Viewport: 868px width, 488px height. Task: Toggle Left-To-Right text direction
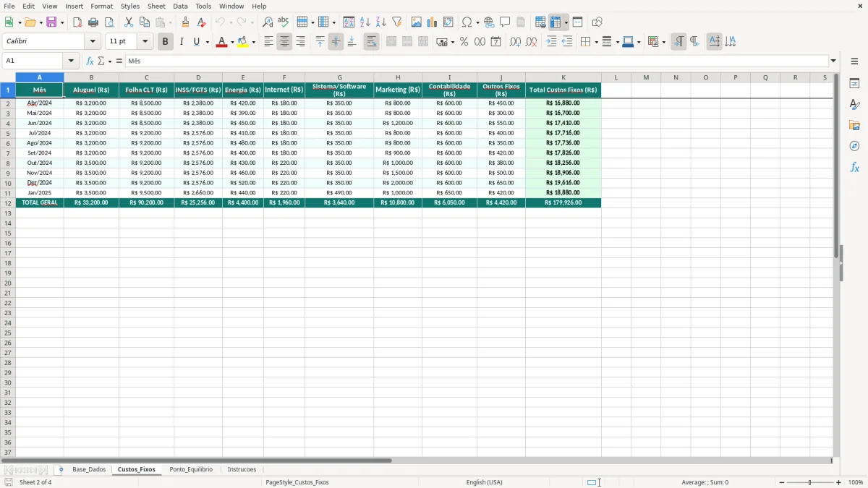tap(678, 42)
